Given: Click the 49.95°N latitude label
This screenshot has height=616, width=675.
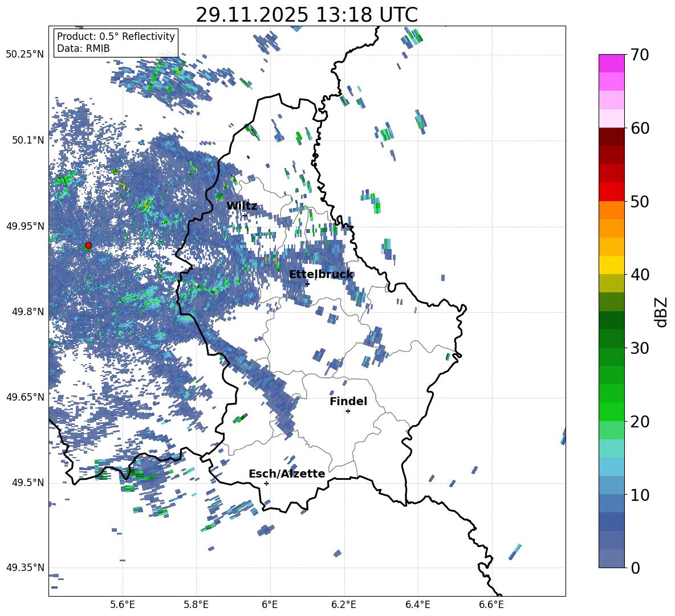Looking at the screenshot, I should pyautogui.click(x=25, y=226).
